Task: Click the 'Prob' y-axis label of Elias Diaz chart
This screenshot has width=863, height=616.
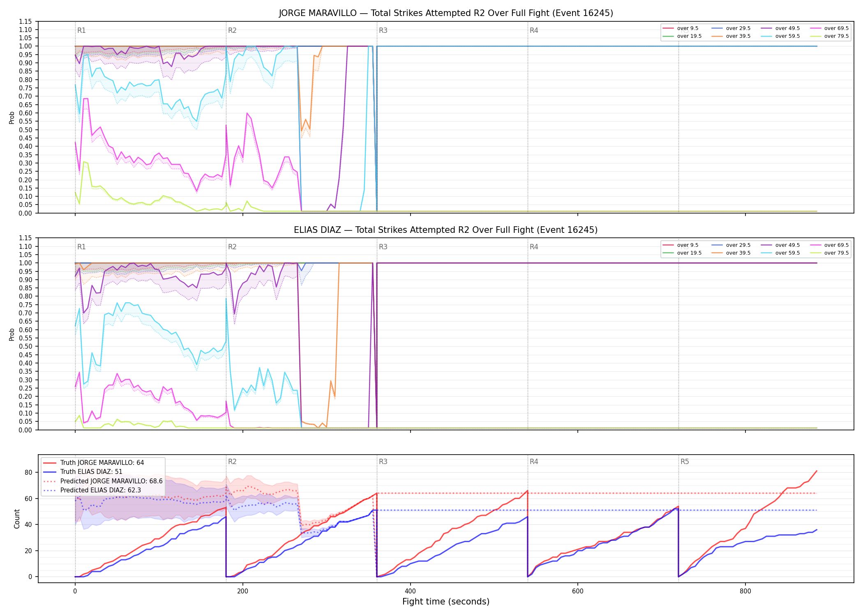Action: [x=12, y=334]
